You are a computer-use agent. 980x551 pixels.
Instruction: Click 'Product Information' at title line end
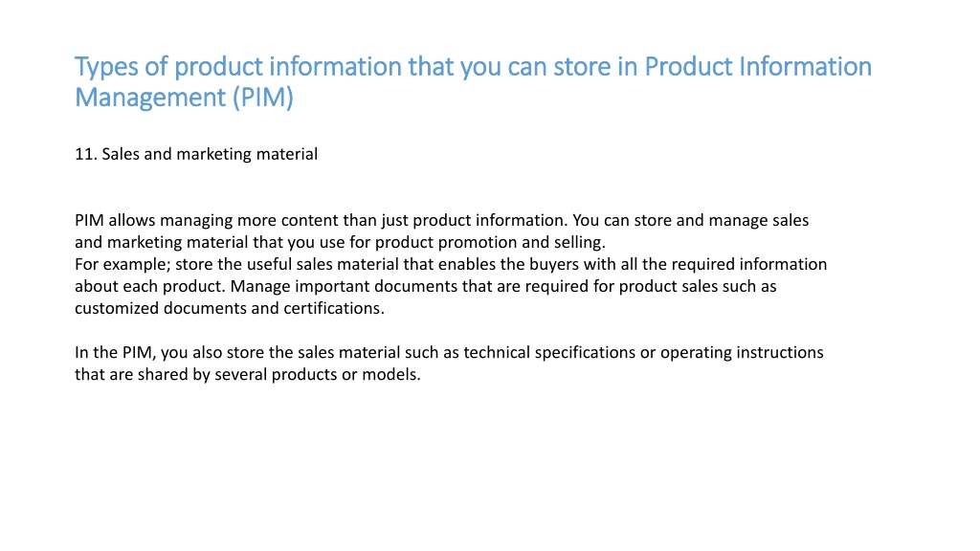tap(758, 67)
